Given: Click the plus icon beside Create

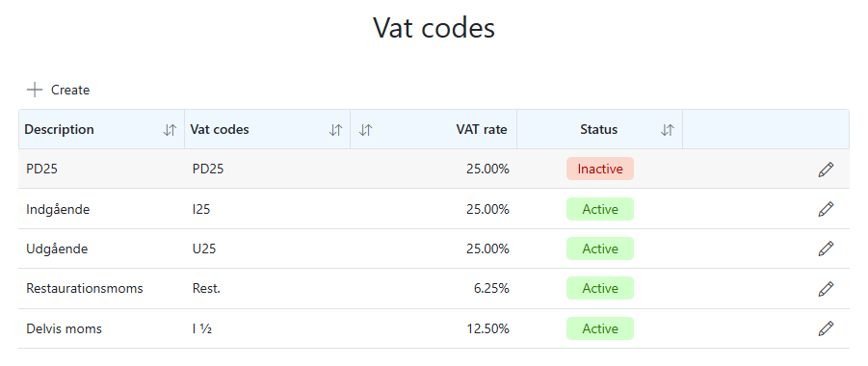Looking at the screenshot, I should [35, 90].
